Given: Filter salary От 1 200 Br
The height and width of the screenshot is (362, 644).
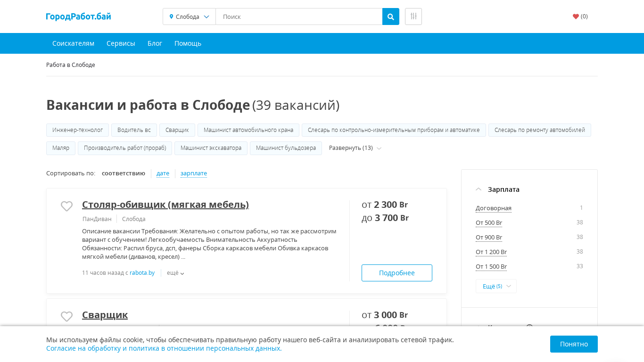Looking at the screenshot, I should click(x=491, y=252).
